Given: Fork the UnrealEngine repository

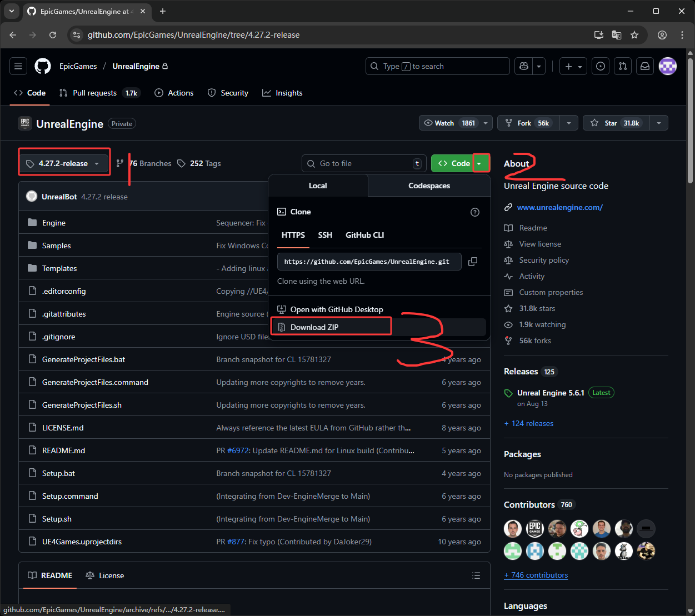Looking at the screenshot, I should [528, 123].
